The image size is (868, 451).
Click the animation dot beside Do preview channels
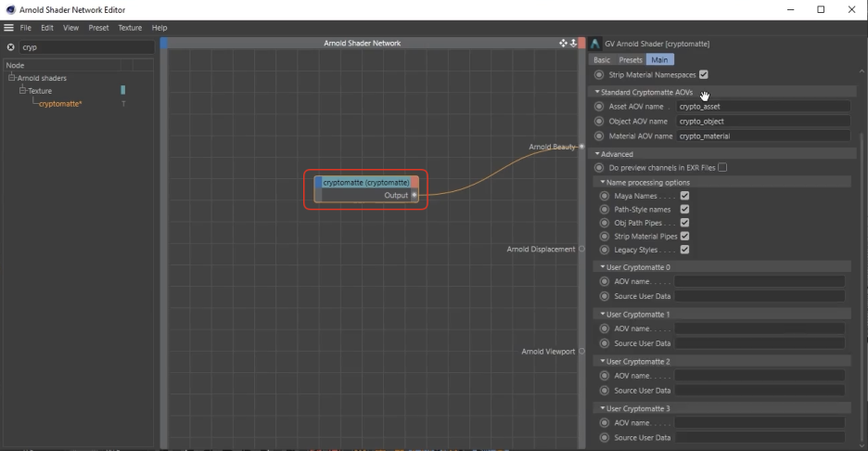pos(598,167)
